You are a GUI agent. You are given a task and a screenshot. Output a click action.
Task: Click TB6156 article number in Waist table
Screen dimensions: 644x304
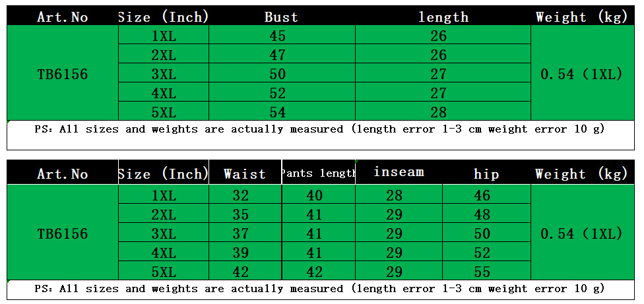(x=63, y=234)
